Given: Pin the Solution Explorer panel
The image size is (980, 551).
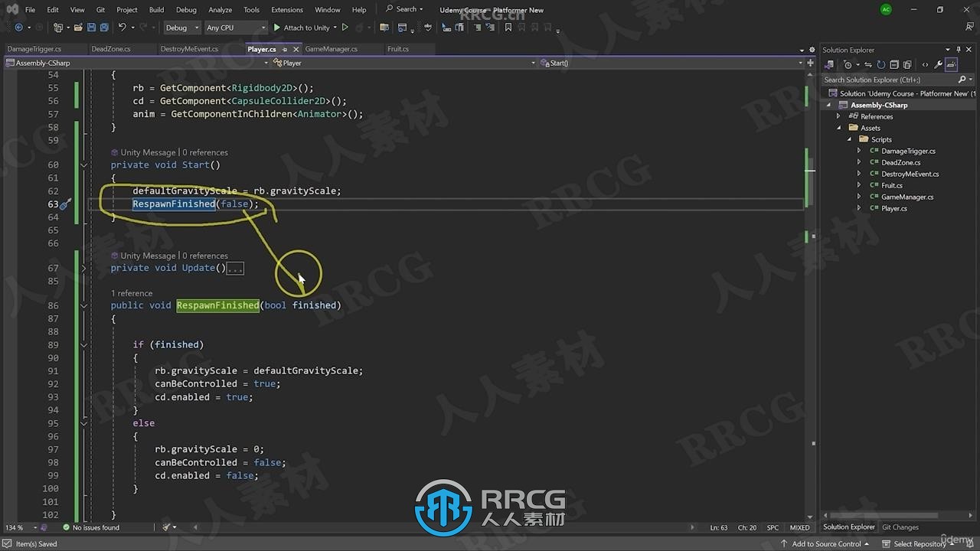Looking at the screenshot, I should (x=959, y=50).
